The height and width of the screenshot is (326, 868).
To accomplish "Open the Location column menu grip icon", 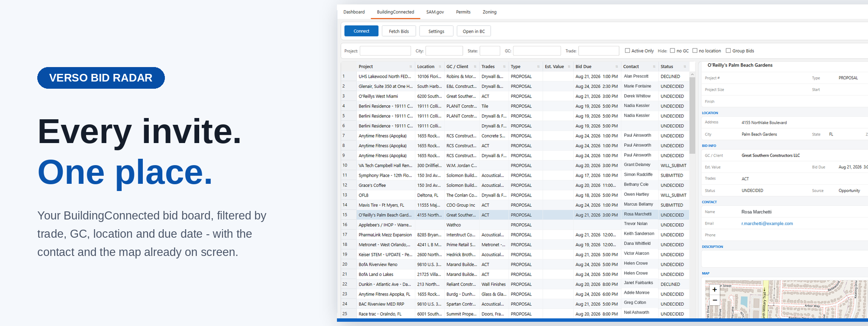I will (x=440, y=67).
